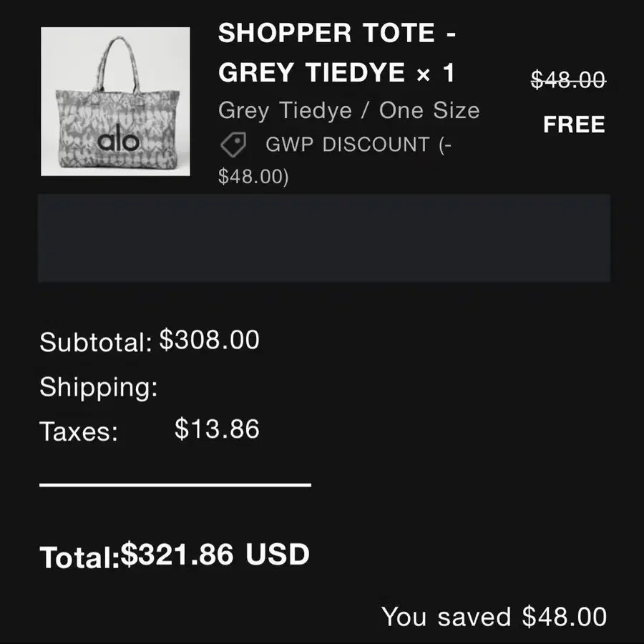Click the Grey Tiedye / One Size variant
Image resolution: width=644 pixels, height=644 pixels.
click(348, 111)
